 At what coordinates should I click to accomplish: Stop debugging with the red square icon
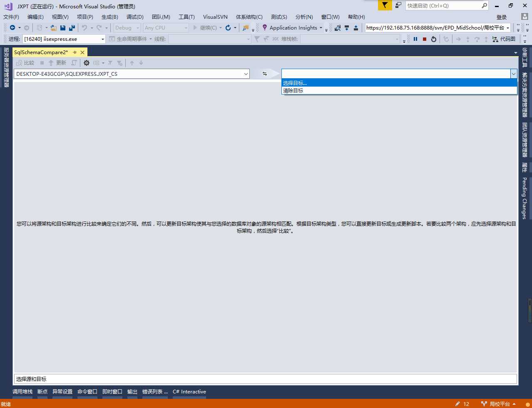[x=425, y=39]
